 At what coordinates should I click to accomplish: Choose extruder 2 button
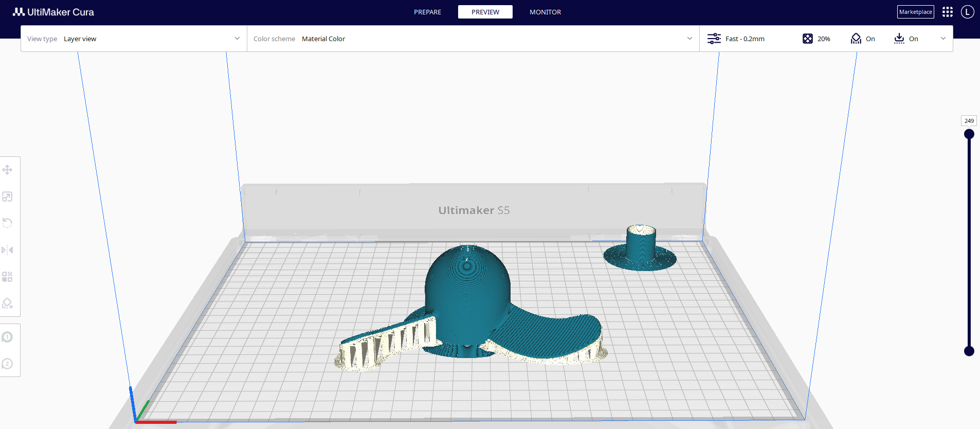pos(7,364)
